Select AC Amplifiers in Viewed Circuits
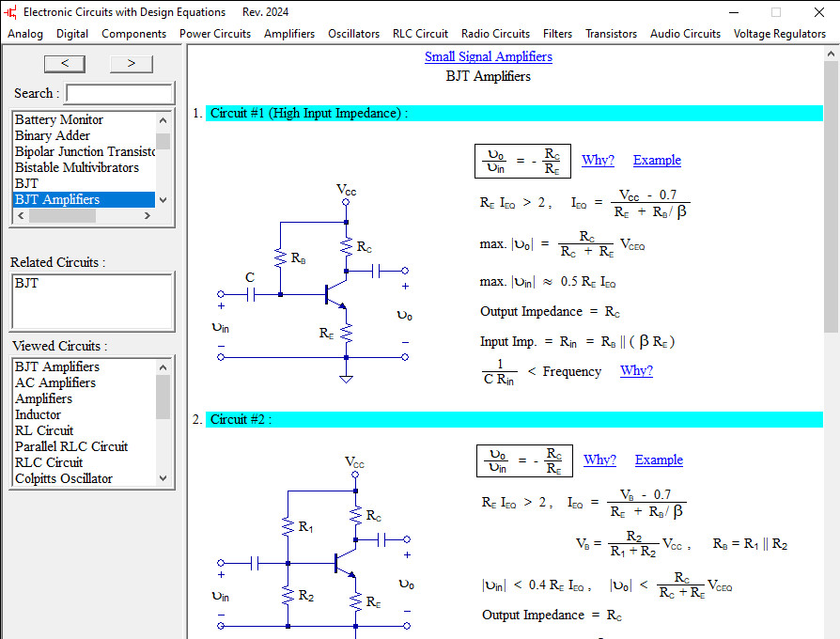Viewport: 840px width, 639px height. [x=85, y=383]
